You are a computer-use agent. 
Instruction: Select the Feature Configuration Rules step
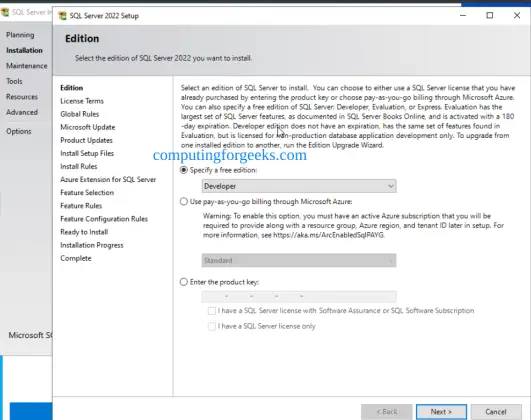pos(104,219)
